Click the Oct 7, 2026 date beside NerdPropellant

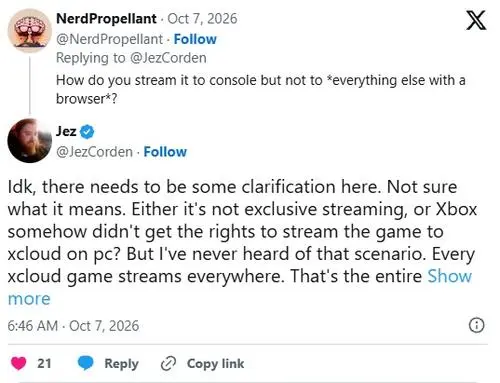tap(202, 19)
